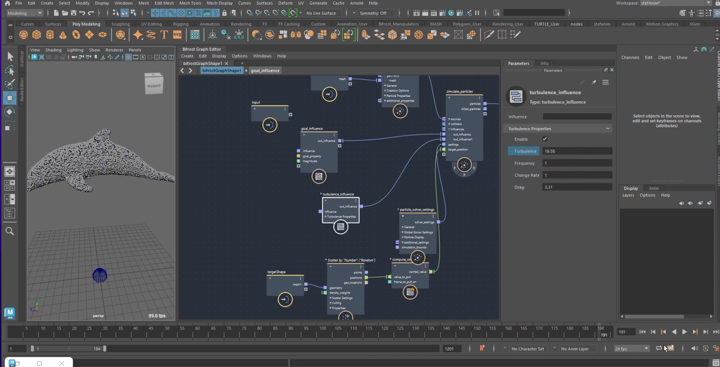Image resolution: width=720 pixels, height=367 pixels.
Task: Open the magnifier search icon in the left toolbox
Action: click(x=10, y=231)
